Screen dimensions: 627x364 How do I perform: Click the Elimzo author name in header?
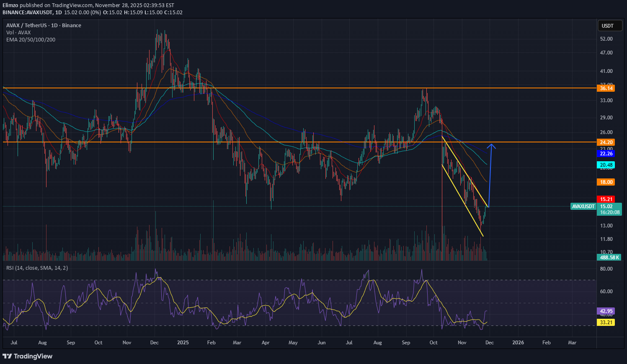click(10, 5)
